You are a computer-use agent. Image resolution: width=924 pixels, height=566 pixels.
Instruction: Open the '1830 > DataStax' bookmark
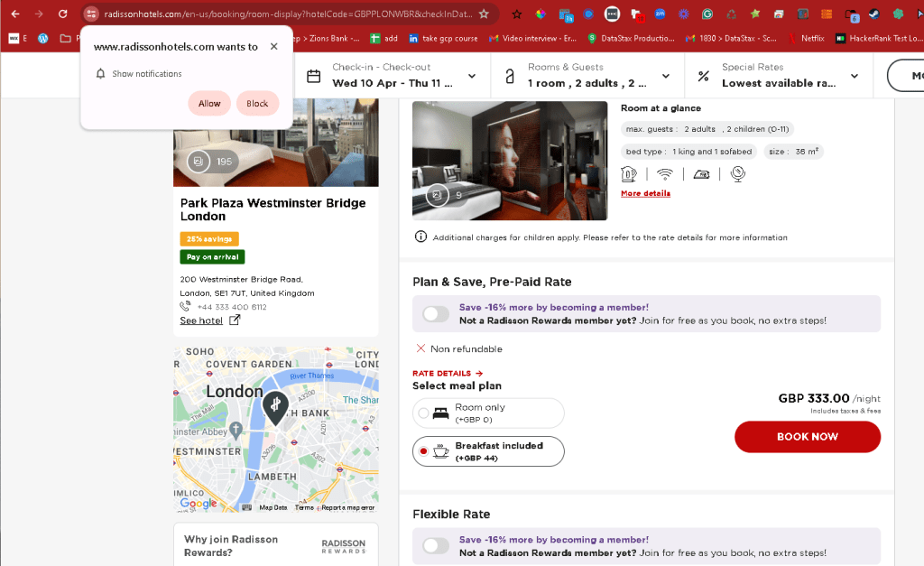click(x=731, y=38)
